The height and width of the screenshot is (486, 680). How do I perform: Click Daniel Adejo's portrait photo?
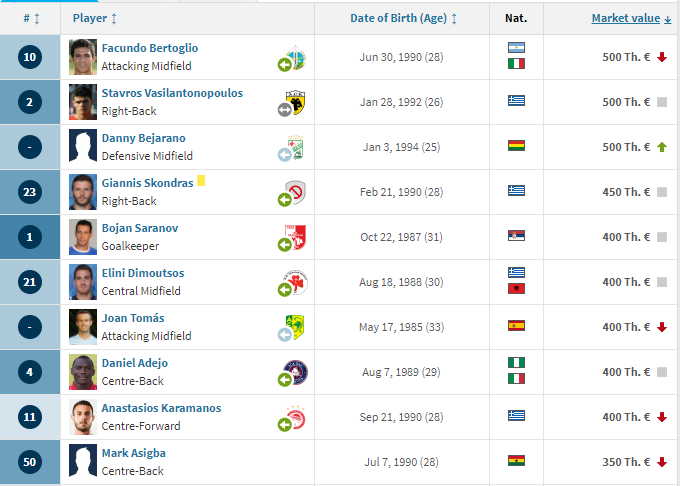coord(83,372)
